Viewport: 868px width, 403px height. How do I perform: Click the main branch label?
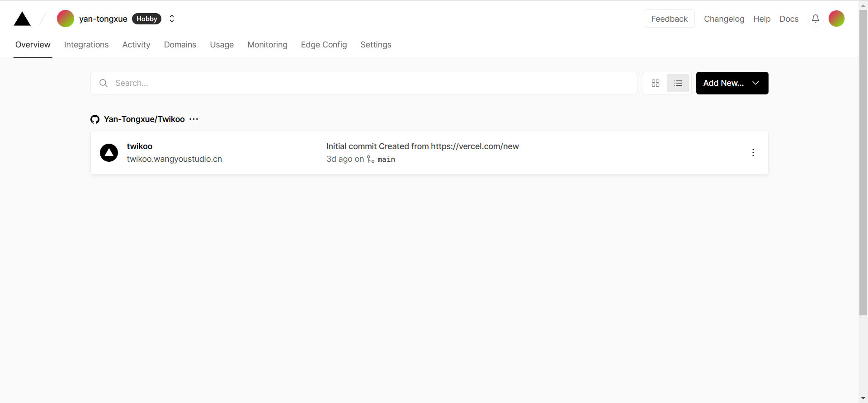coord(386,159)
